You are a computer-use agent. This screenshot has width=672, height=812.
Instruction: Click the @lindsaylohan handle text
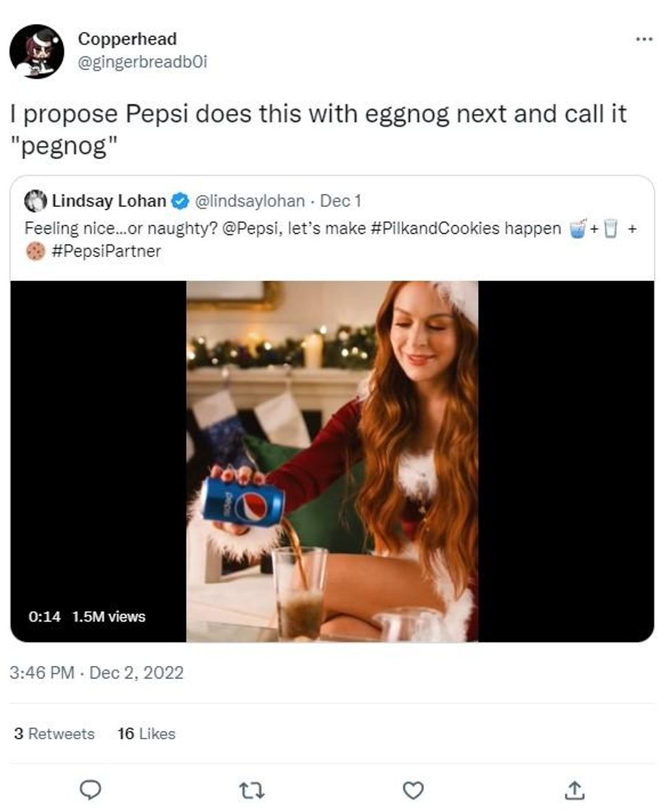(250, 201)
